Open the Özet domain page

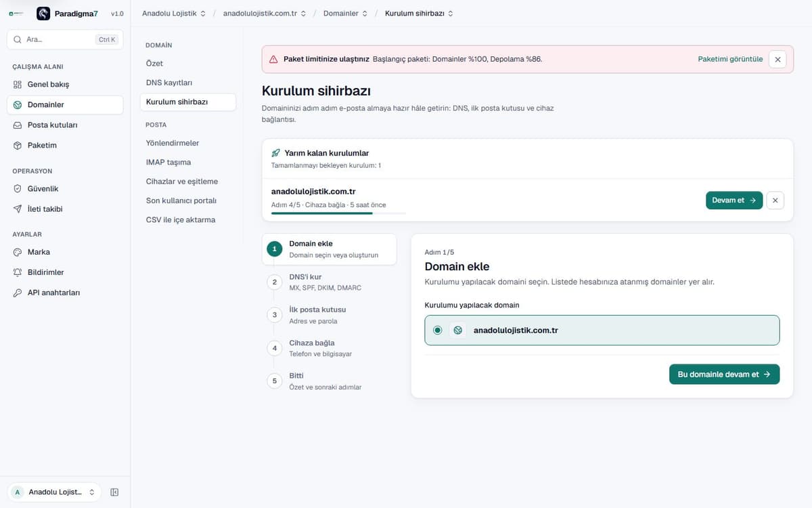pyautogui.click(x=188, y=63)
